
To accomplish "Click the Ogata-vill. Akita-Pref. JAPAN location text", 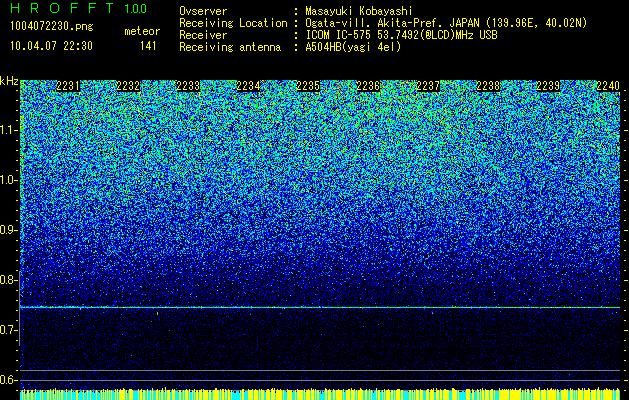I will 446,23.
